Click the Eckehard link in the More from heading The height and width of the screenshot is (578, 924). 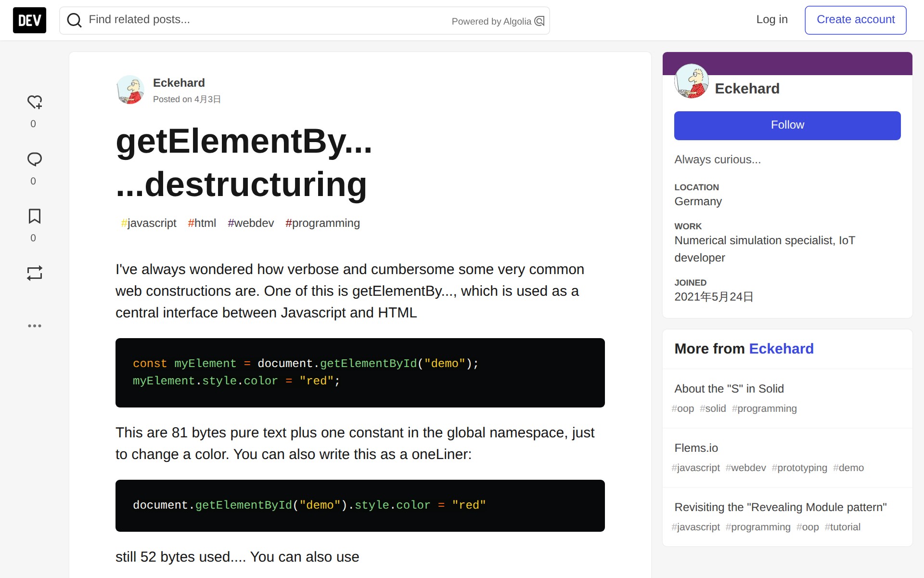[x=781, y=349]
